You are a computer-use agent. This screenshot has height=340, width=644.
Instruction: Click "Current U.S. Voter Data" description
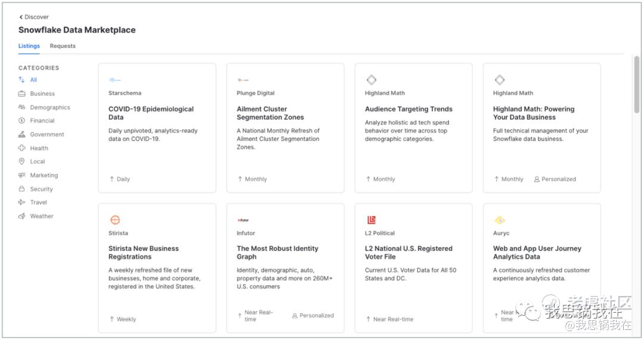coord(410,275)
